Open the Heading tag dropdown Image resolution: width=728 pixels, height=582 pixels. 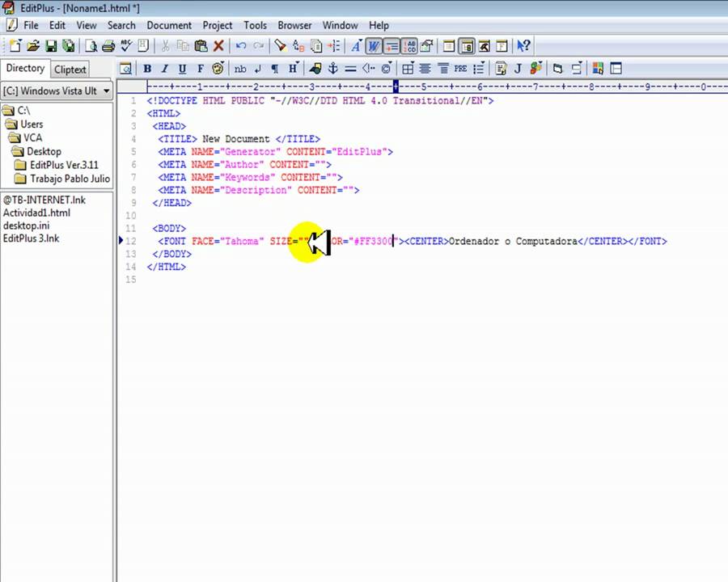(x=293, y=69)
